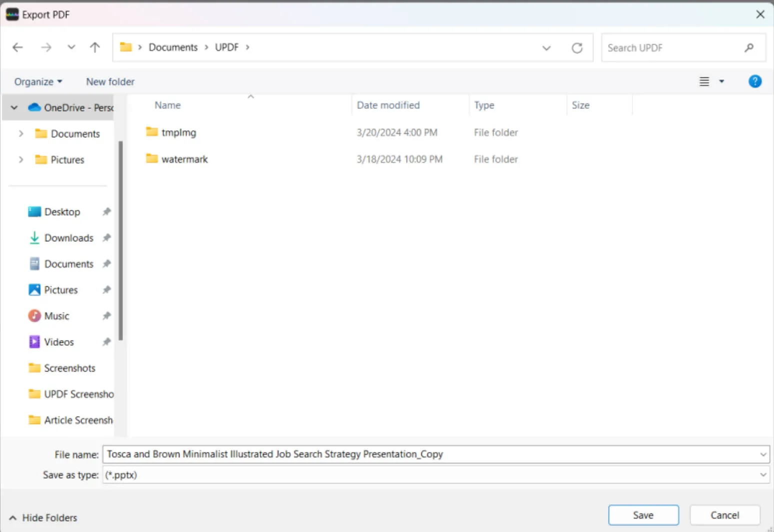The height and width of the screenshot is (532, 774).
Task: Close the Export PDF dialog window
Action: point(760,14)
